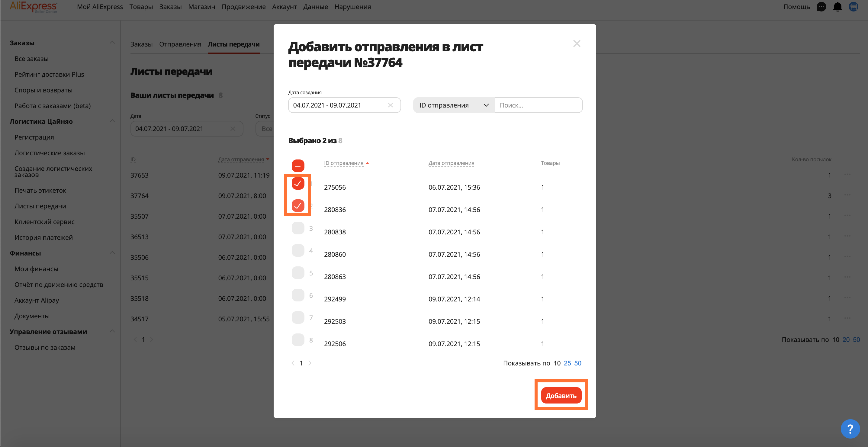Image resolution: width=868 pixels, height=447 pixels.
Task: Collapse the Логистика Цайняо sidebar section
Action: tap(112, 121)
